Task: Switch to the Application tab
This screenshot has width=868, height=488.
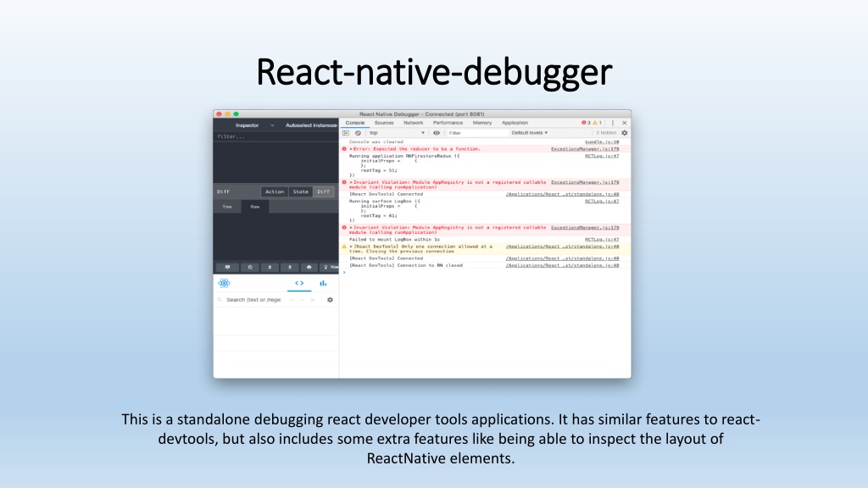Action: click(515, 123)
